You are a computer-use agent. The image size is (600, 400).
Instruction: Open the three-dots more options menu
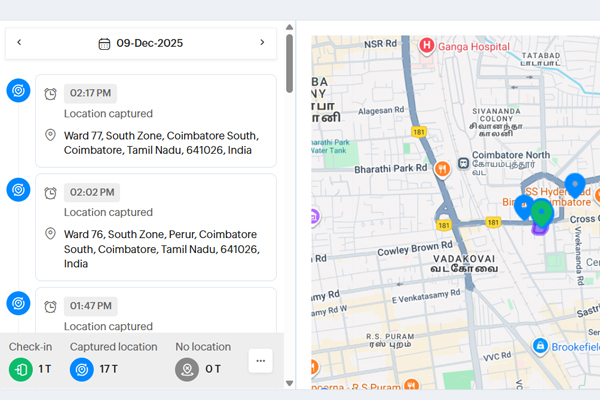click(260, 361)
